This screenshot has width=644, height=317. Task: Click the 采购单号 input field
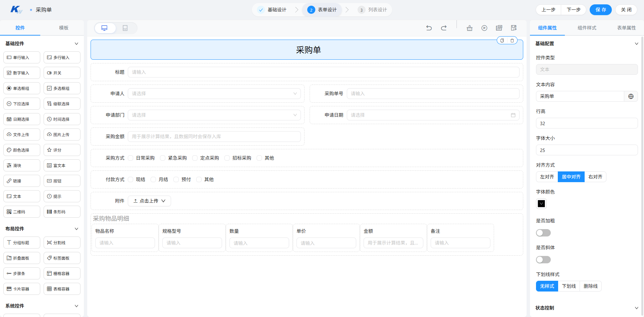(433, 94)
